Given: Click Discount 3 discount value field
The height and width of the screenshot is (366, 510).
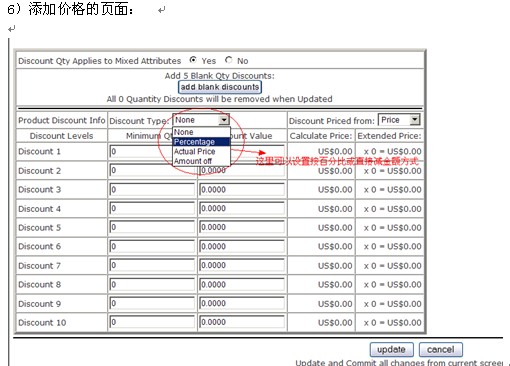Looking at the screenshot, I should 242,189.
